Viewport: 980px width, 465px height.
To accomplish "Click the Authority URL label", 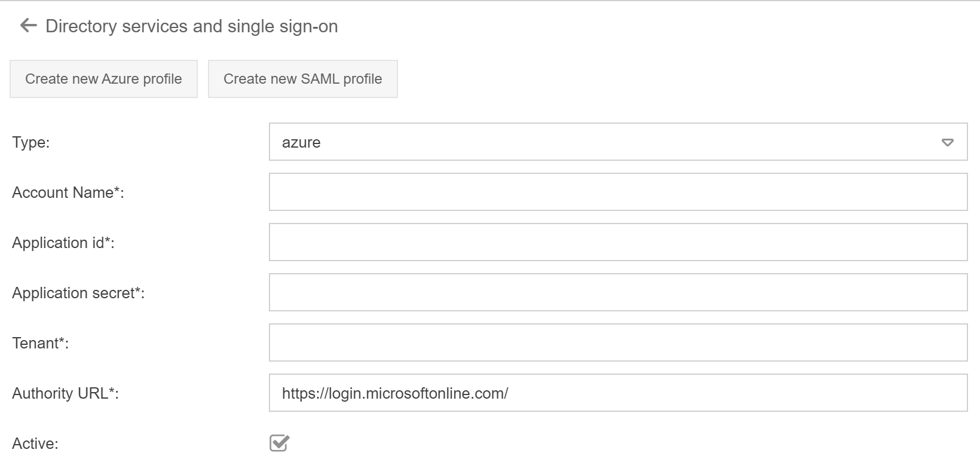I will click(65, 393).
